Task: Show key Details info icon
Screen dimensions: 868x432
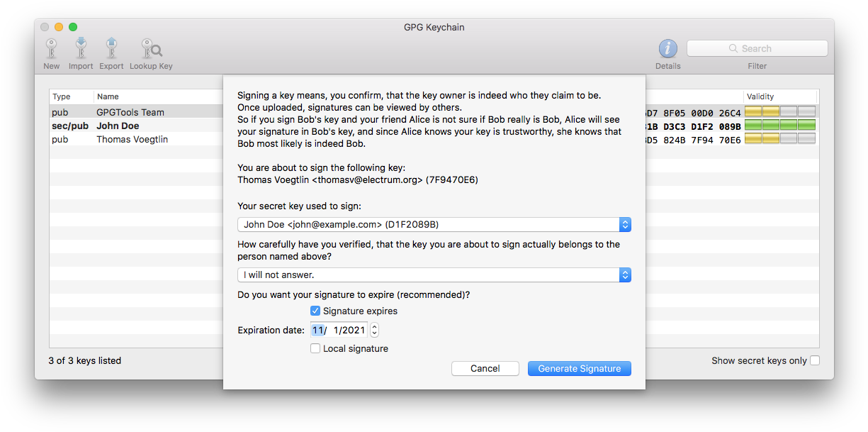Action: coord(667,49)
